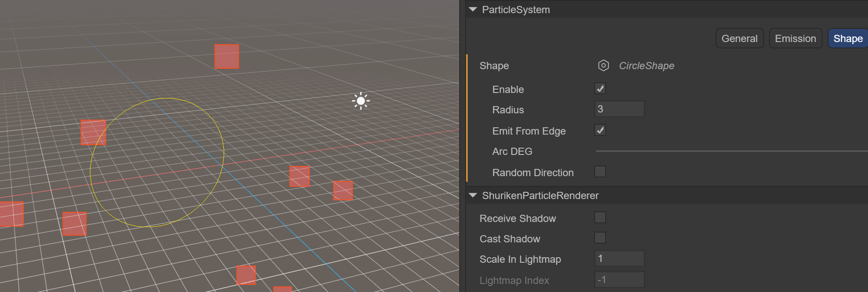This screenshot has width=868, height=292.
Task: Check the Cast Shadow box
Action: pyautogui.click(x=600, y=238)
